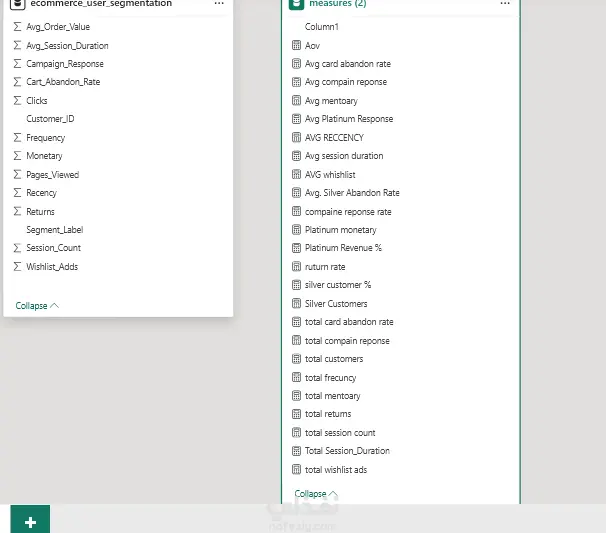The height and width of the screenshot is (533, 606).
Task: Select the total frecuncy measure
Action: pyautogui.click(x=330, y=378)
